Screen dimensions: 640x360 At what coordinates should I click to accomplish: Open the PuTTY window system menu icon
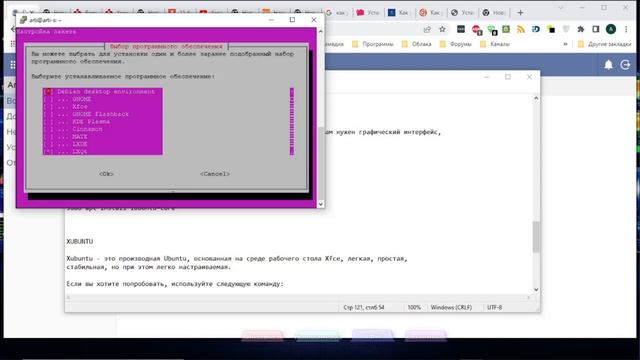click(x=23, y=20)
